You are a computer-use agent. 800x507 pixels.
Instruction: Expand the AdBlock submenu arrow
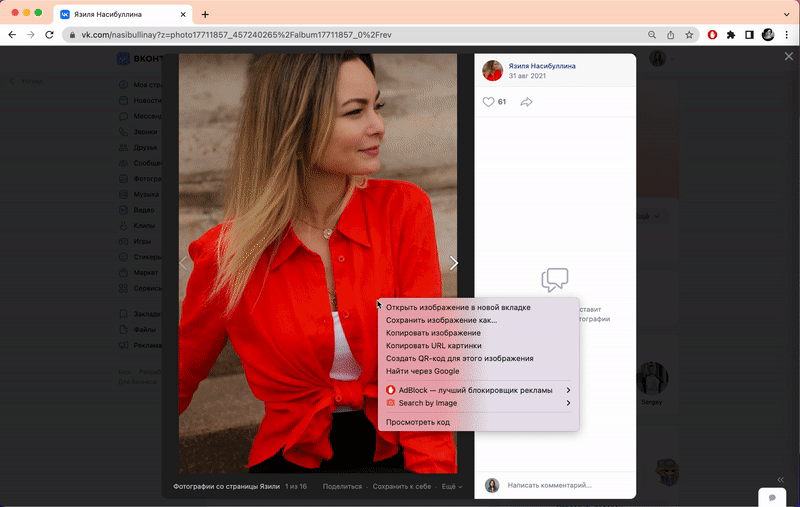point(568,390)
